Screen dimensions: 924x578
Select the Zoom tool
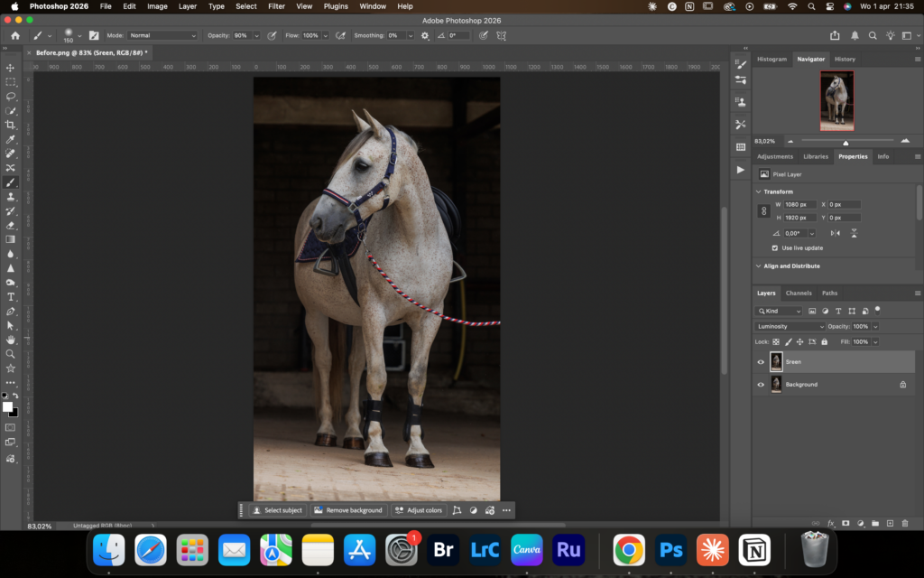click(11, 354)
